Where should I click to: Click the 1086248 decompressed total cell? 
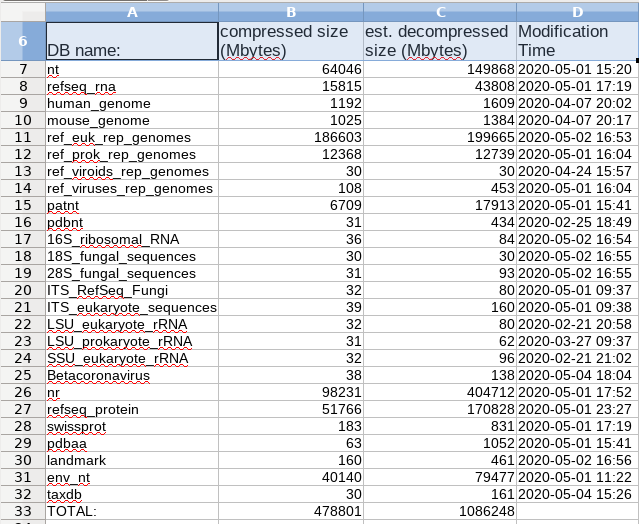click(x=439, y=511)
